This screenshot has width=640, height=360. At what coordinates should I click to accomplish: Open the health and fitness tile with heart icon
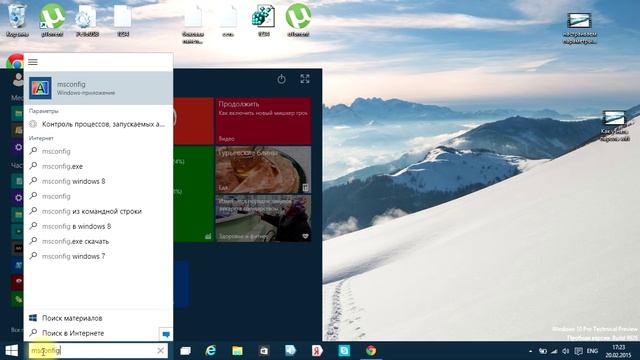(263, 218)
